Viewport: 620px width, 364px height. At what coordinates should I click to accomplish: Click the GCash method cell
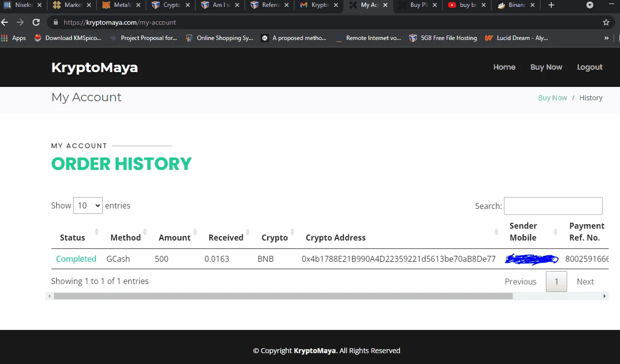tap(118, 259)
